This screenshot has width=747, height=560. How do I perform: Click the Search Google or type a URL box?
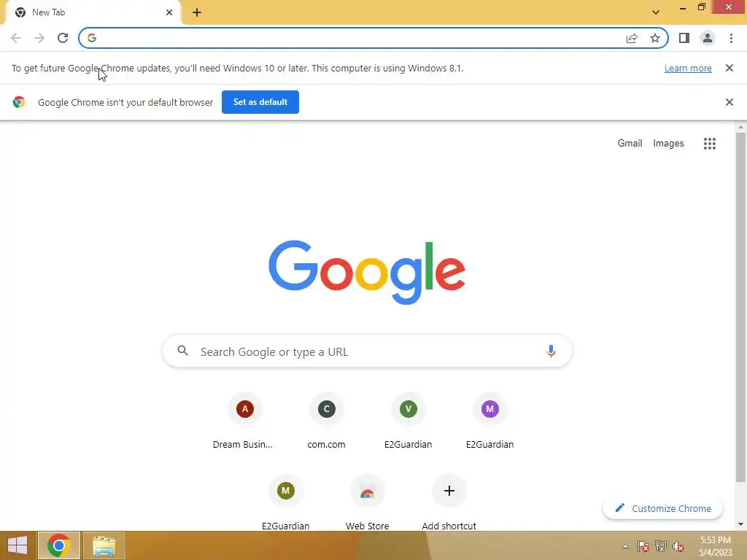click(367, 351)
